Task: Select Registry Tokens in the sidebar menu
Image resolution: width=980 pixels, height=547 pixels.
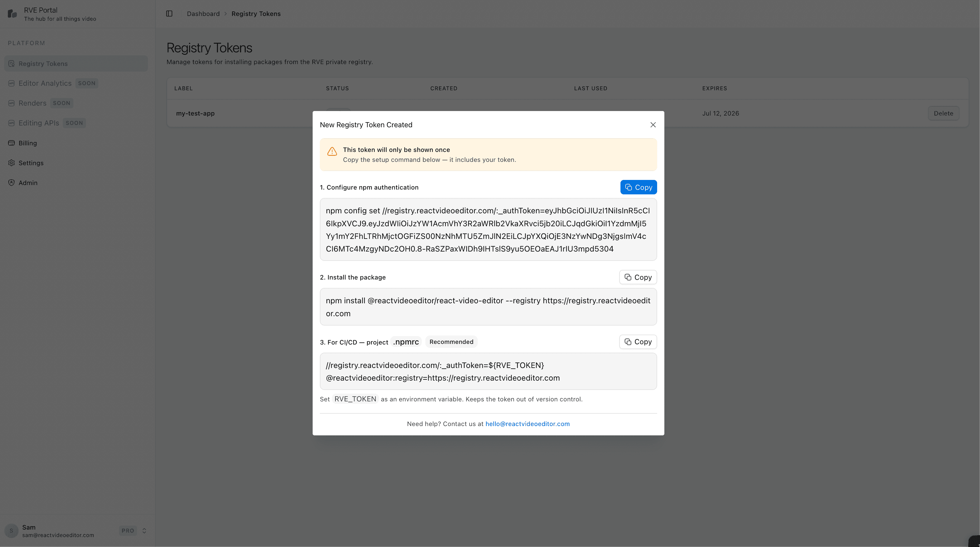Action: coord(43,63)
